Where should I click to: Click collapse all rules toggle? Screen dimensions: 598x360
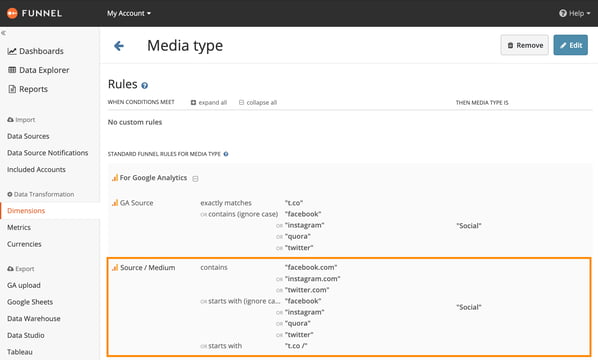point(258,102)
